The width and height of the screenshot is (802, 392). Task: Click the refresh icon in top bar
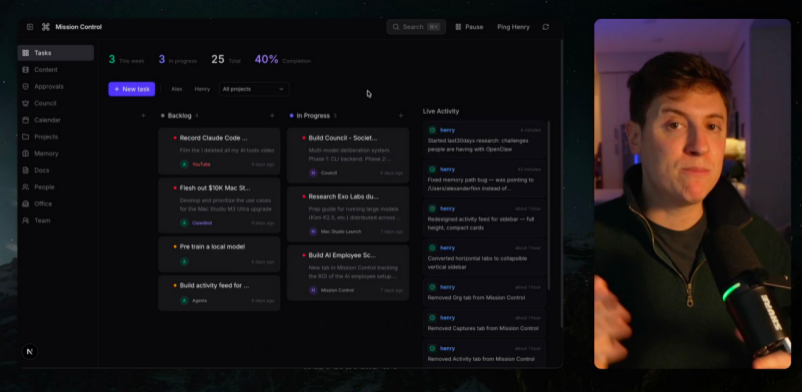click(546, 27)
